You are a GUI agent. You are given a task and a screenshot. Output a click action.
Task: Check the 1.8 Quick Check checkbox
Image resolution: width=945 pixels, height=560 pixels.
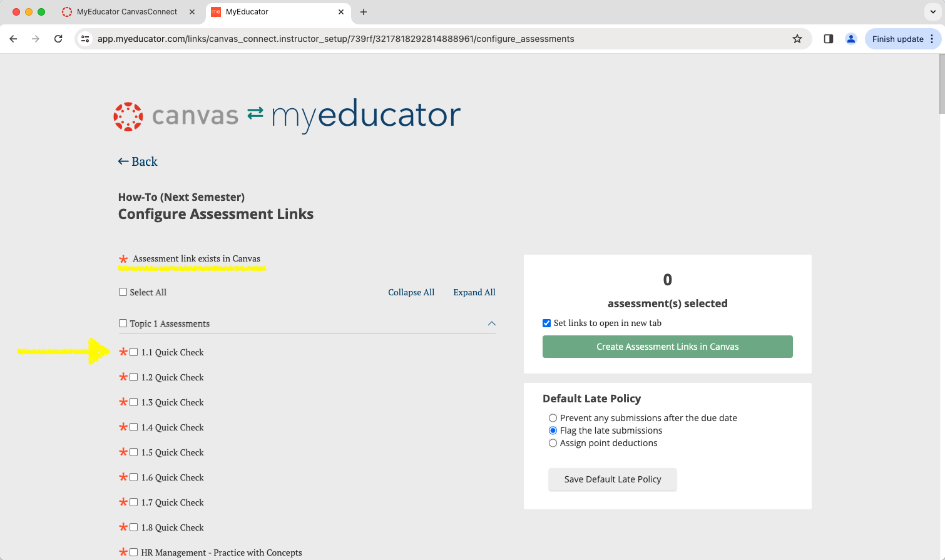[x=133, y=527]
